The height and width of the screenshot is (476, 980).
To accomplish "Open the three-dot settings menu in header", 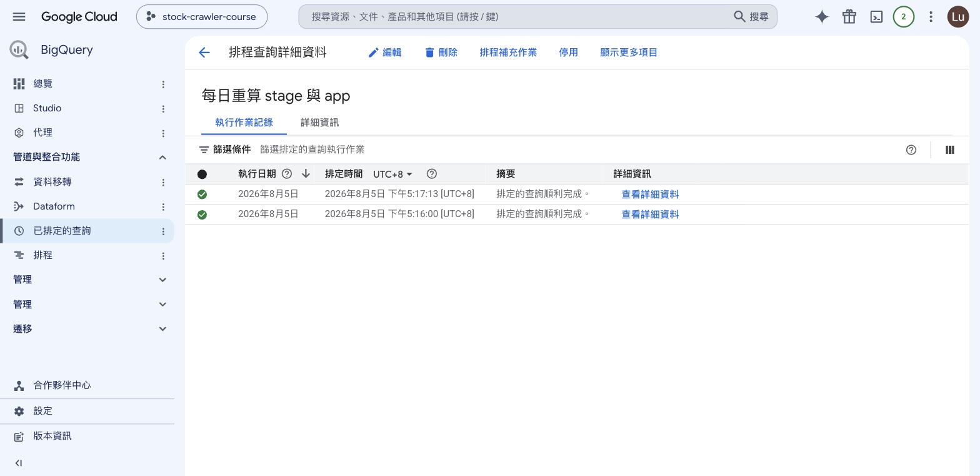I will [931, 17].
